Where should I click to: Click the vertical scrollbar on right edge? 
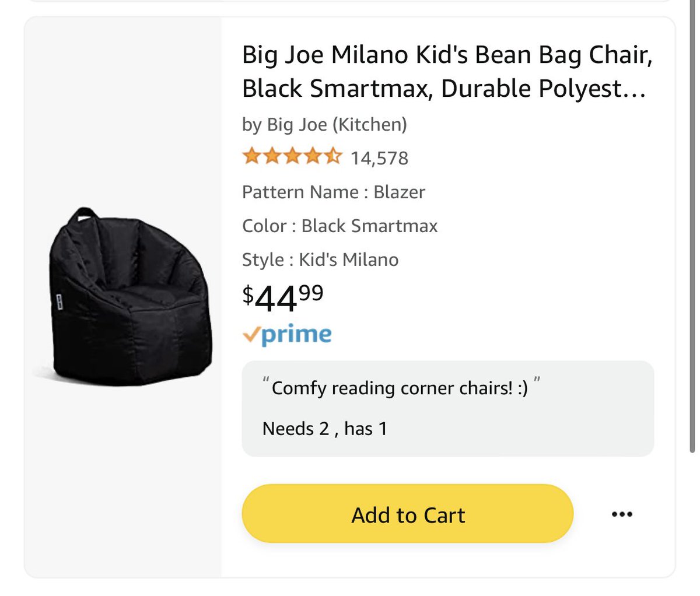coord(692,233)
